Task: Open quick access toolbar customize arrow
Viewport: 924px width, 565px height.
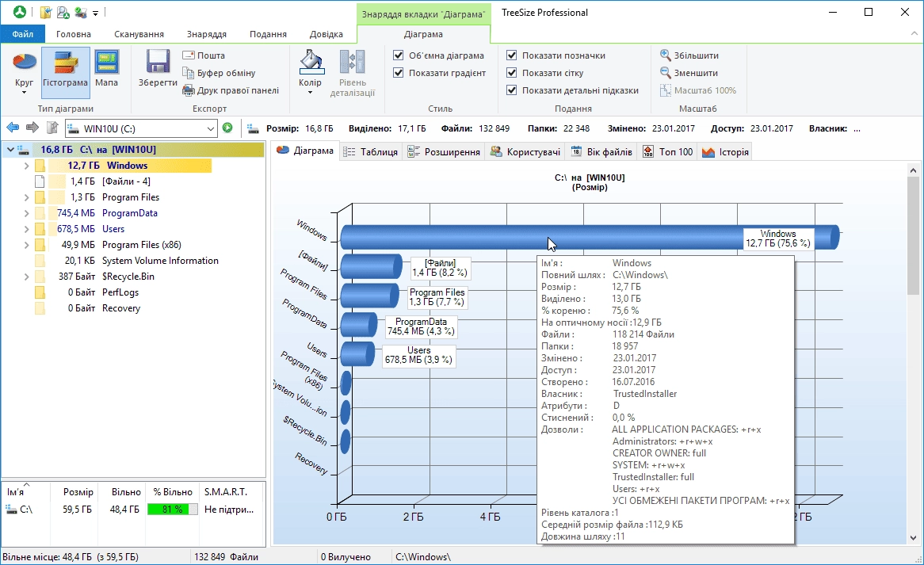Action: [x=96, y=13]
